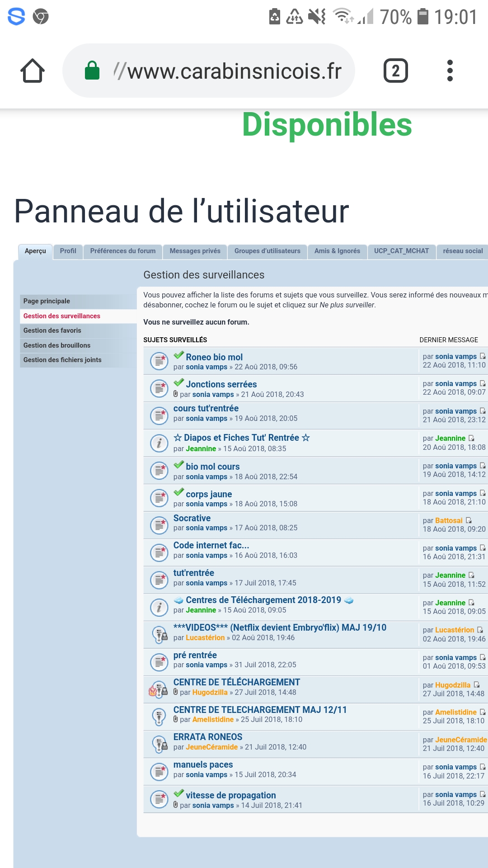Tap the Chrome home icon
The width and height of the screenshot is (488, 868).
pos(33,71)
